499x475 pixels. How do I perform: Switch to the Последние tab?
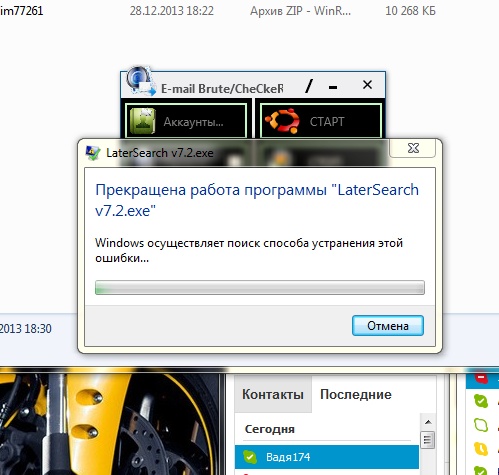[x=356, y=394]
